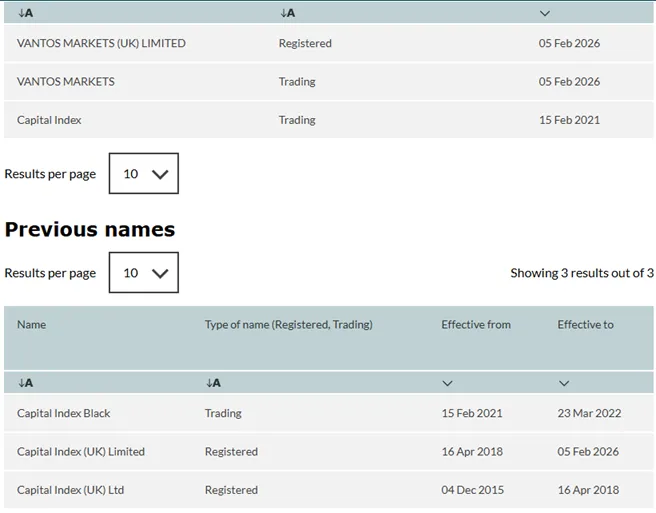Click the Trading type in Capital Index row
The height and width of the screenshot is (513, 656).
click(297, 120)
